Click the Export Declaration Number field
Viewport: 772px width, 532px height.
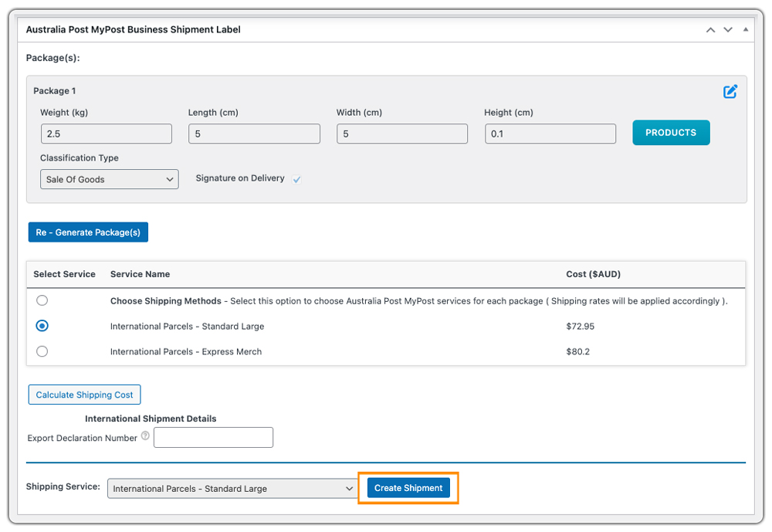(x=213, y=438)
